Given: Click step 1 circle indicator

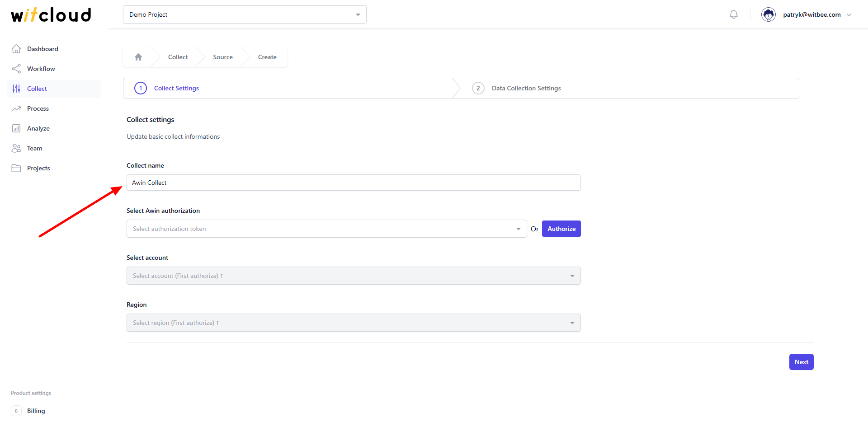Looking at the screenshot, I should click(141, 88).
